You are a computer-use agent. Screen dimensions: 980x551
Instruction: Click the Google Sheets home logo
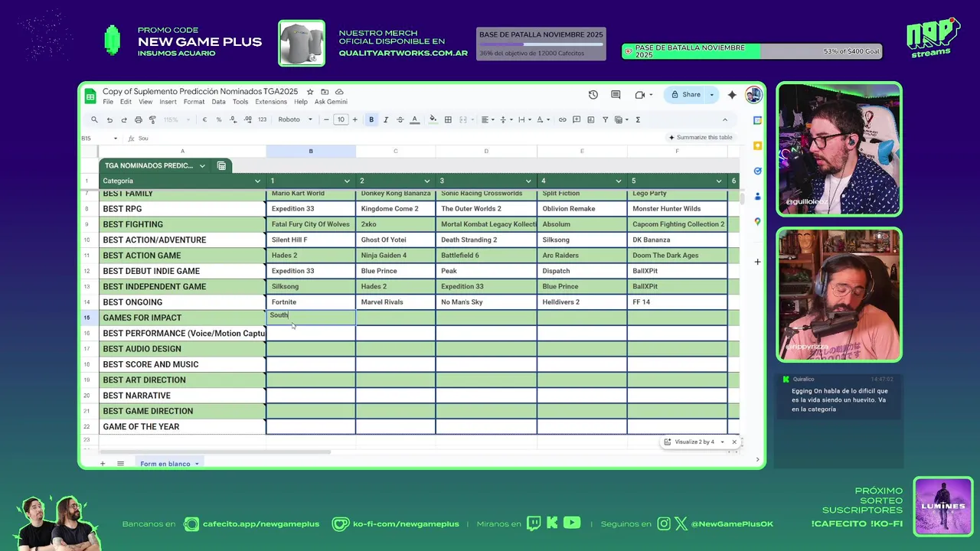(90, 96)
